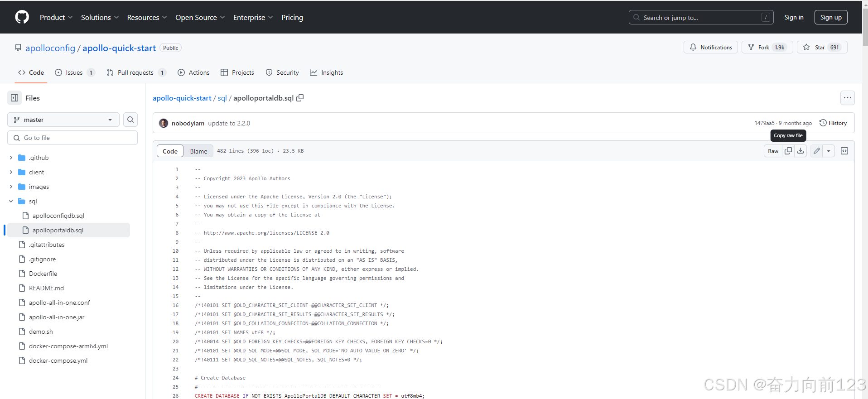The width and height of the screenshot is (868, 399).
Task: Open apolloconfigdb.sql in the file tree
Action: coord(58,216)
